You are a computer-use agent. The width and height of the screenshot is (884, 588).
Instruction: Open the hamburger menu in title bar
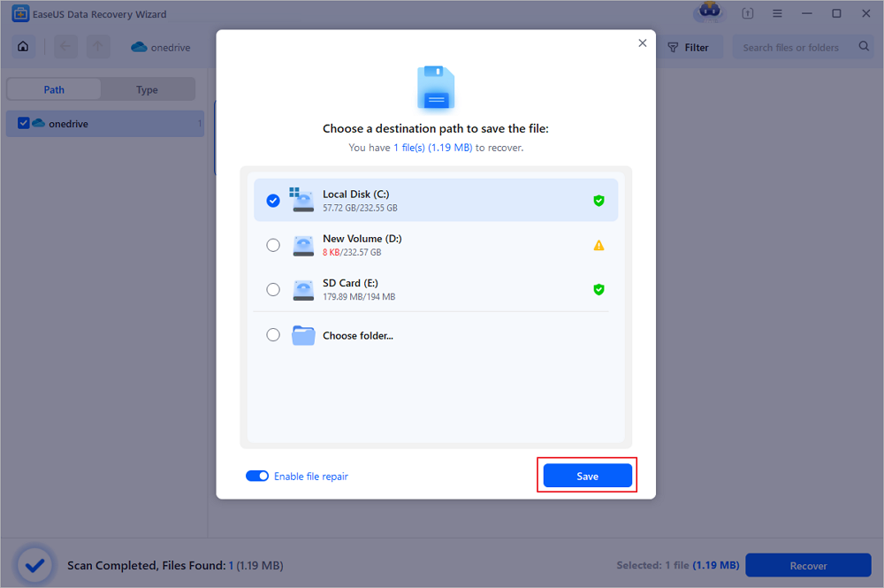tap(777, 13)
